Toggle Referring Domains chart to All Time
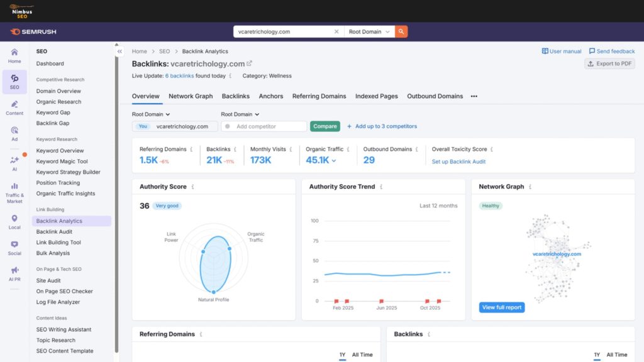 [x=362, y=355]
